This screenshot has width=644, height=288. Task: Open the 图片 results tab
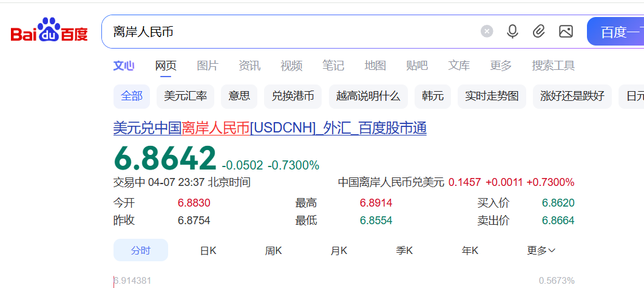(208, 66)
